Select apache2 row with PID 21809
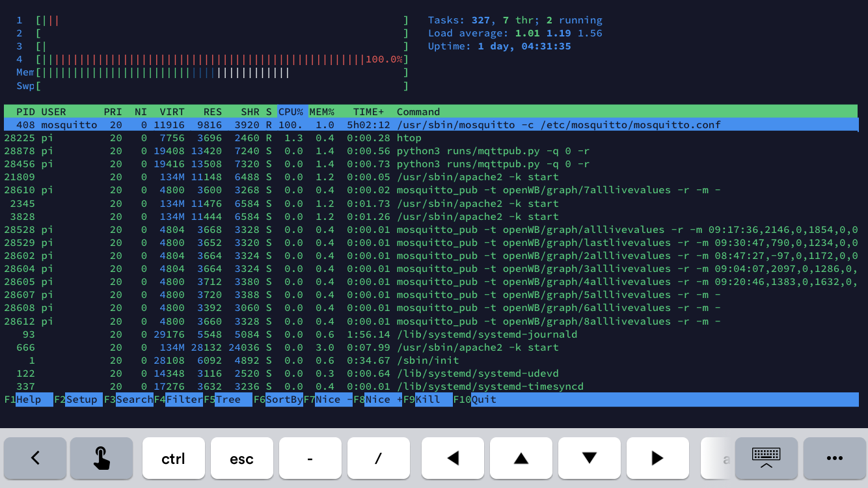Image resolution: width=868 pixels, height=488 pixels. tap(431, 177)
